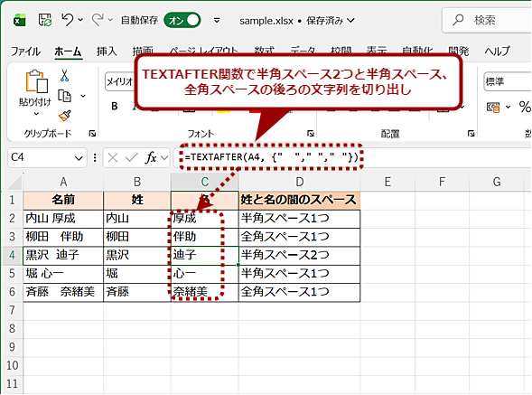Click the Undo arrow icon
The width and height of the screenshot is (532, 395).
pyautogui.click(x=67, y=20)
